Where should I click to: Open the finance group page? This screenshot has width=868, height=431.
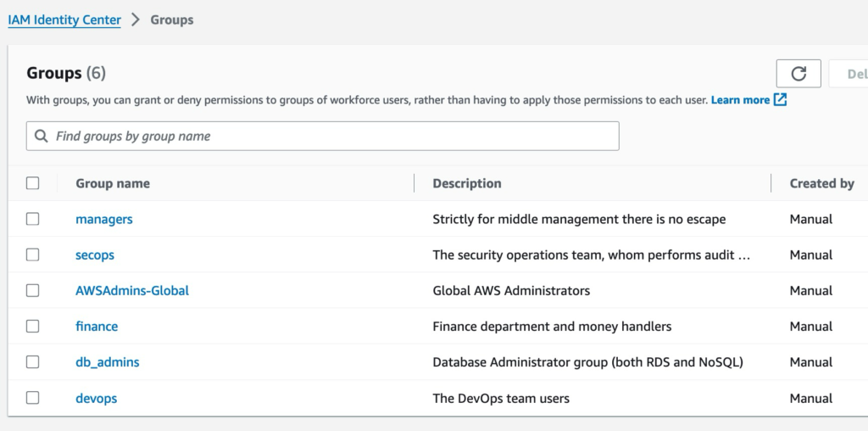click(97, 326)
